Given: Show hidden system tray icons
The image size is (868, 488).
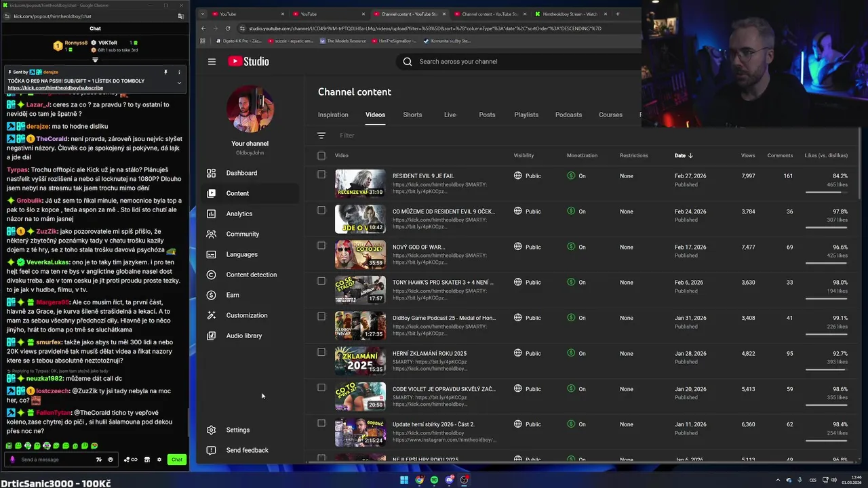Looking at the screenshot, I should (778, 481).
